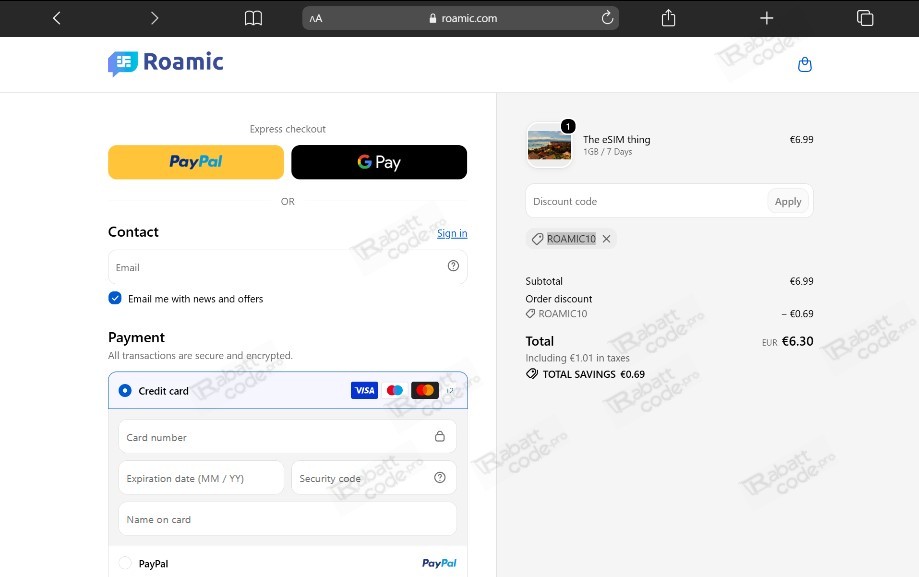Open the shopping bag cart icon
This screenshot has width=919, height=577.
point(805,65)
